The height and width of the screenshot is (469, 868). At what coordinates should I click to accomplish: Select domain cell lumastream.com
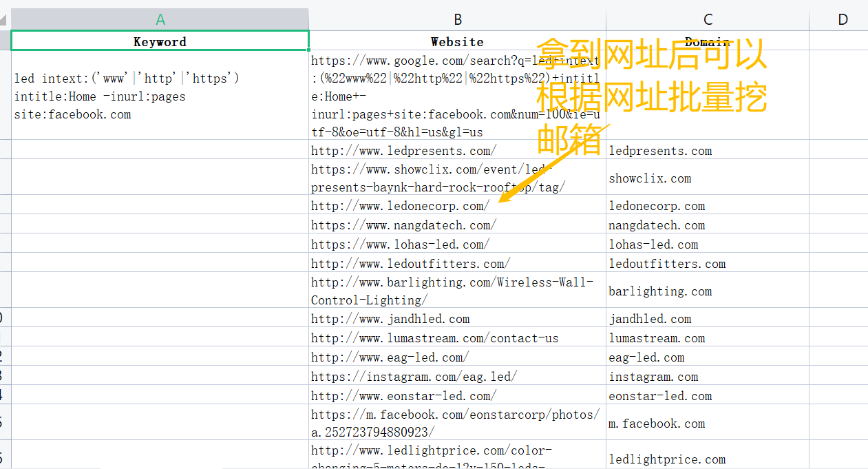tap(708, 337)
